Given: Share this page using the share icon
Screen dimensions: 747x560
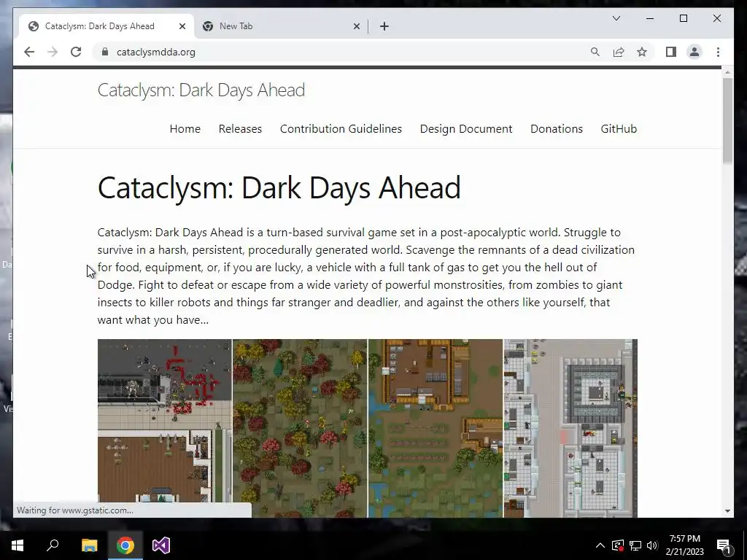Looking at the screenshot, I should pyautogui.click(x=619, y=52).
